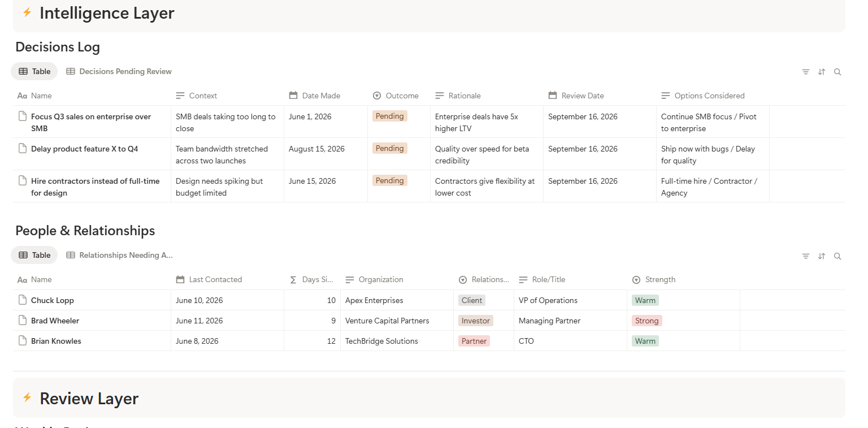Open Brad Wheeler record
The width and height of the screenshot is (868, 428).
[x=55, y=321]
